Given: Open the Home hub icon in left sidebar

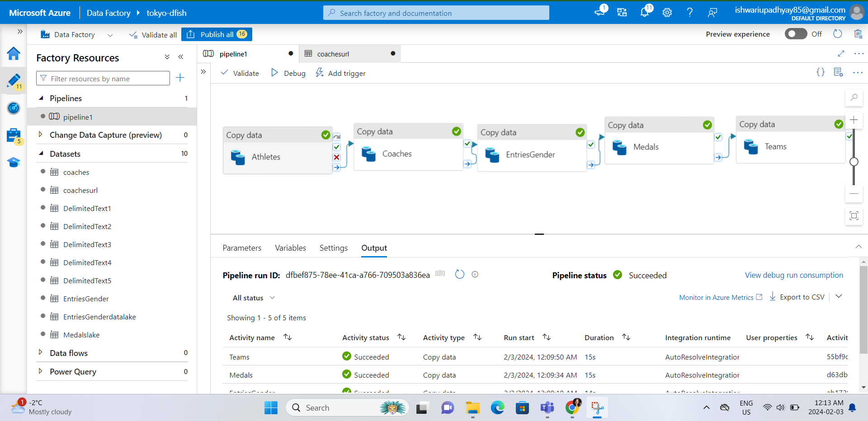Looking at the screenshot, I should tap(14, 53).
